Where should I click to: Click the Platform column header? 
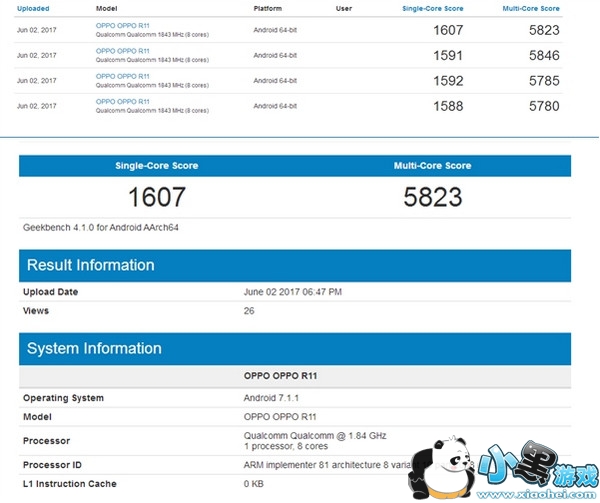coord(269,8)
